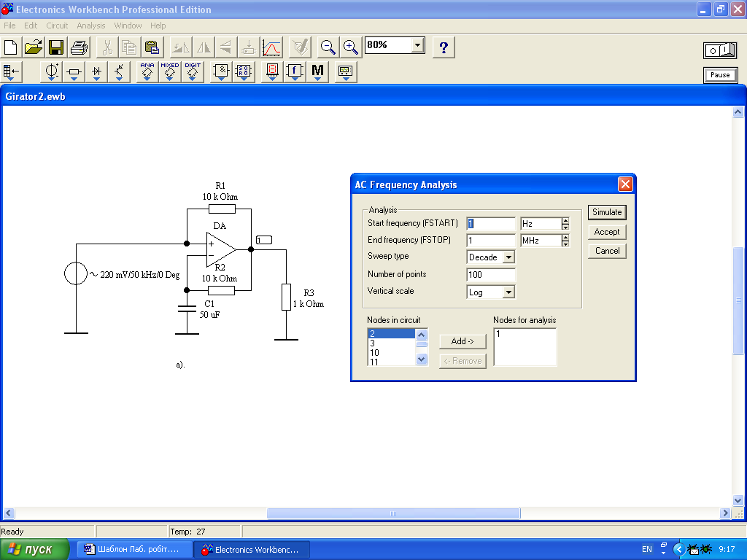The image size is (747, 560).
Task: Click the circuit window vertical scrollbar thumb
Action: pyautogui.click(x=738, y=300)
